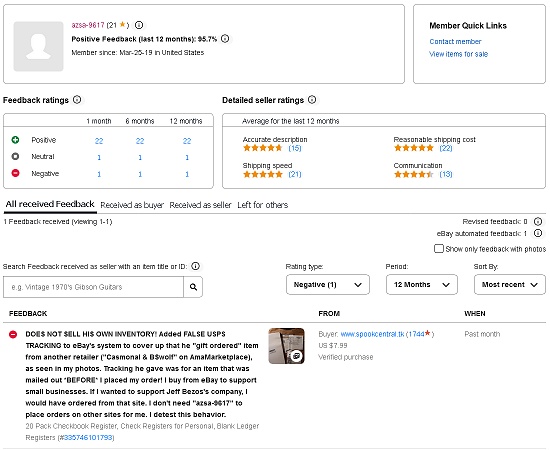Open buyer www.spookcentral.tk profile link
Screen dimensions: 550x450
pyautogui.click(x=372, y=334)
